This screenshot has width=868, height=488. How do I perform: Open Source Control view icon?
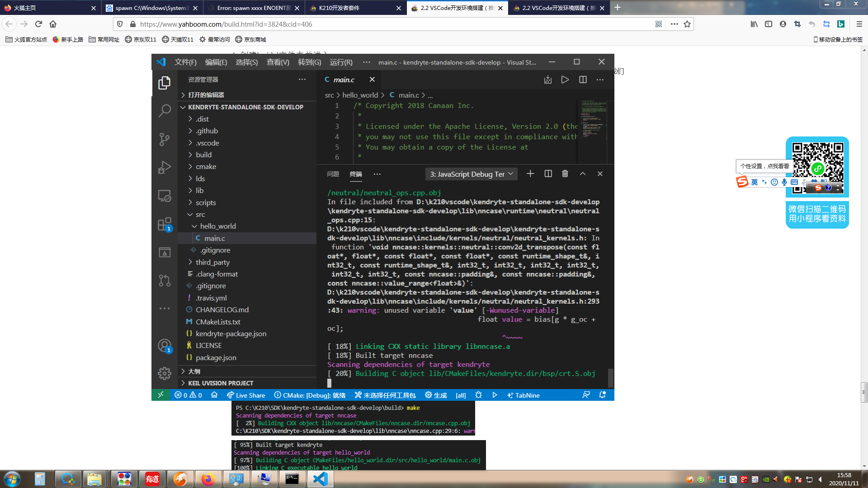[165, 139]
